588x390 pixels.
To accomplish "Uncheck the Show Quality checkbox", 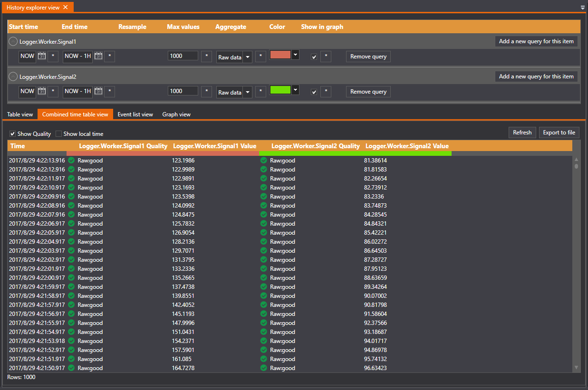I will click(13, 134).
